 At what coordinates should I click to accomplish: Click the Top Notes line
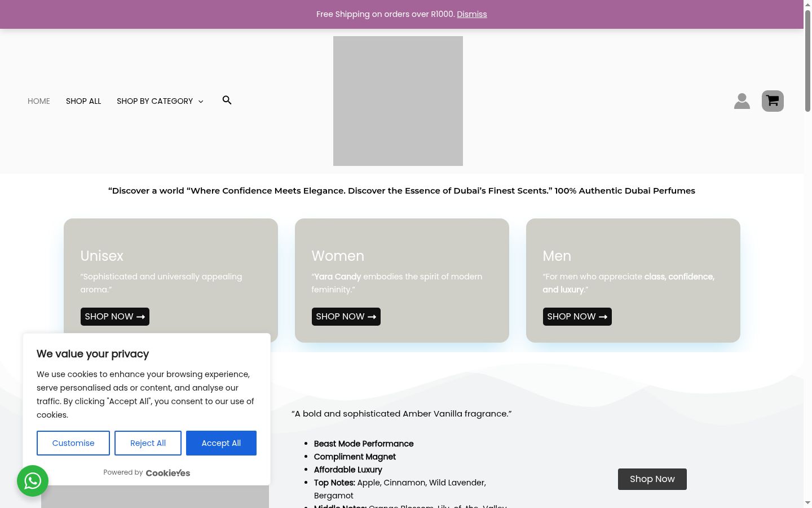400,489
